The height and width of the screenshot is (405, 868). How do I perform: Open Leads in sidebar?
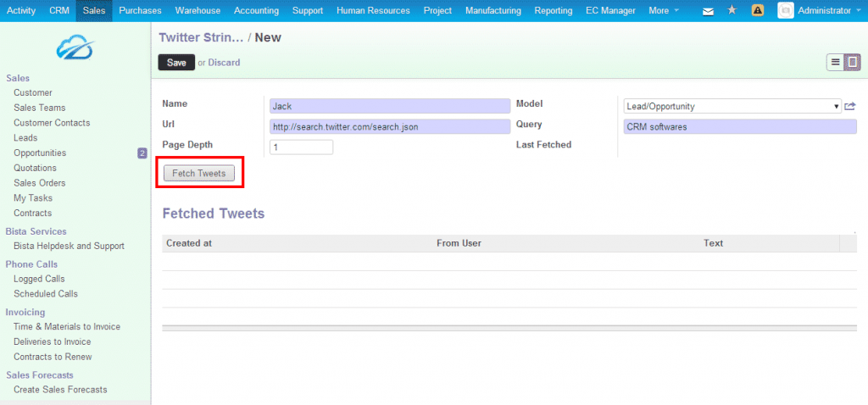(x=25, y=138)
